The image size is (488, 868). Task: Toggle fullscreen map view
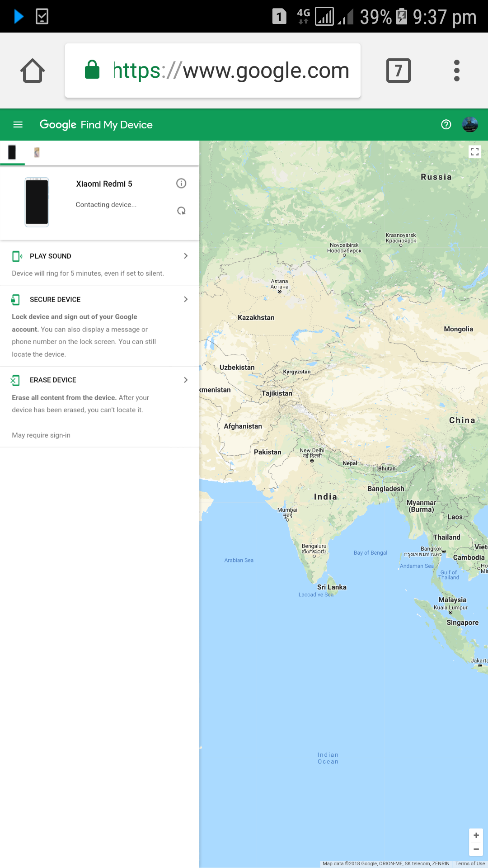(475, 152)
